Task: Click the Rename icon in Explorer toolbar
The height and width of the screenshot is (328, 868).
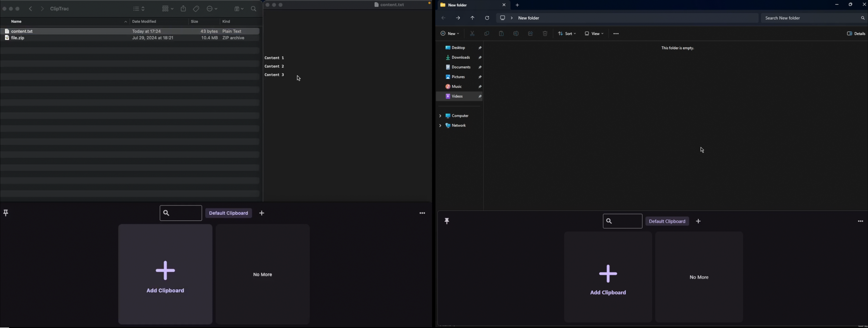Action: [516, 34]
